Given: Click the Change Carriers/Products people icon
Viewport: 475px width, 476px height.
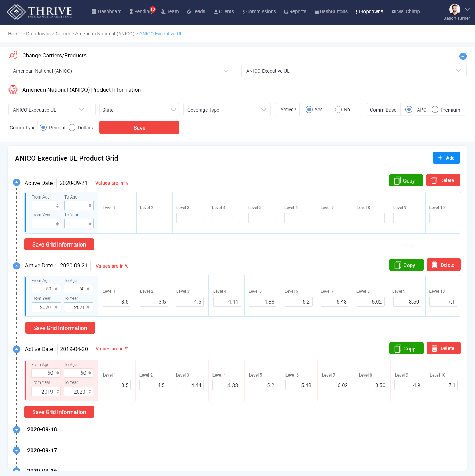Looking at the screenshot, I should coord(13,55).
